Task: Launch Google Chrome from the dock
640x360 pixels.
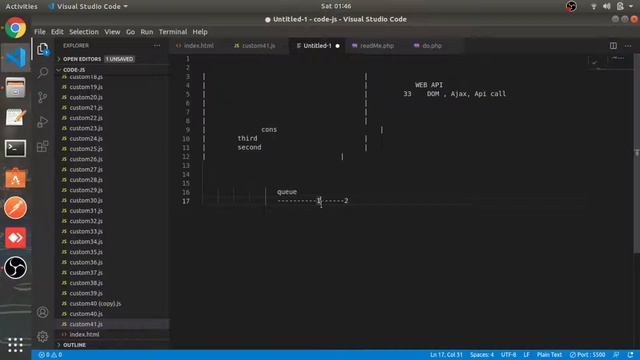Action: pyautogui.click(x=16, y=28)
